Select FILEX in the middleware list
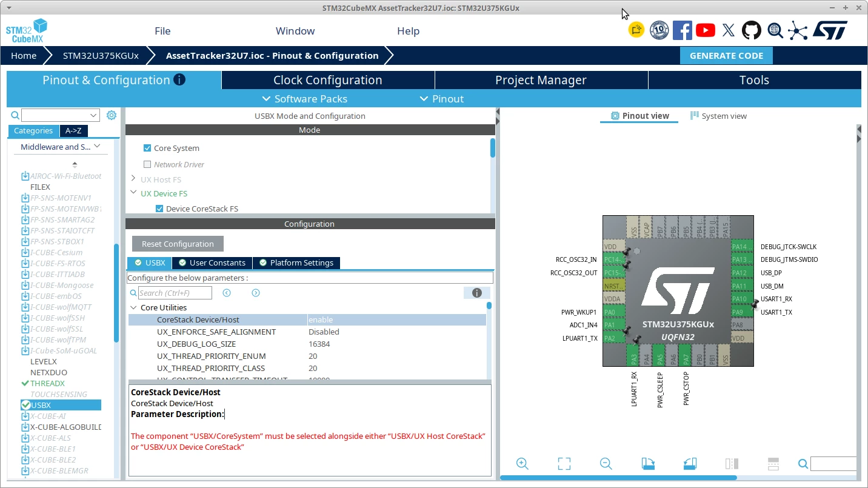This screenshot has width=868, height=488. 40,187
